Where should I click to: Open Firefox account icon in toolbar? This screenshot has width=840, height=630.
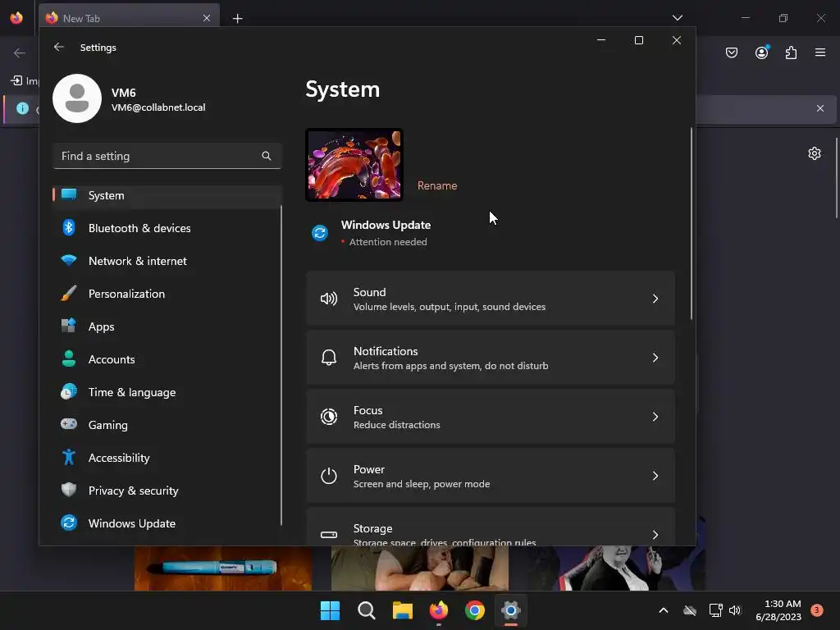[762, 52]
